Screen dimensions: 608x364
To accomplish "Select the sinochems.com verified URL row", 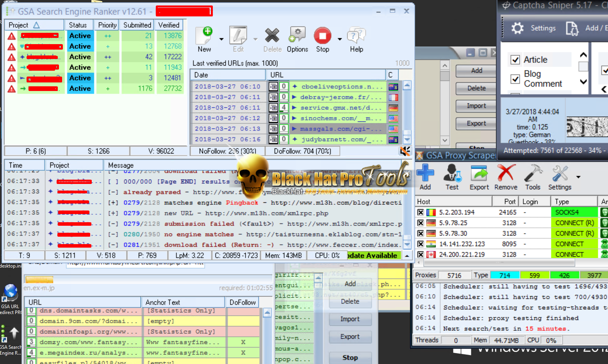I will coord(295,118).
